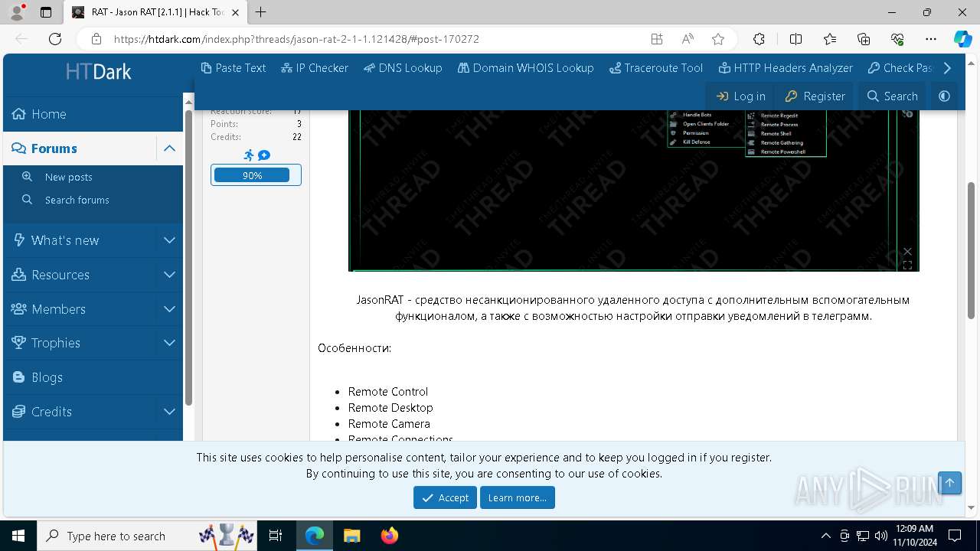Open a new tab with plus button
Image resolution: width=980 pixels, height=551 pixels.
[261, 12]
